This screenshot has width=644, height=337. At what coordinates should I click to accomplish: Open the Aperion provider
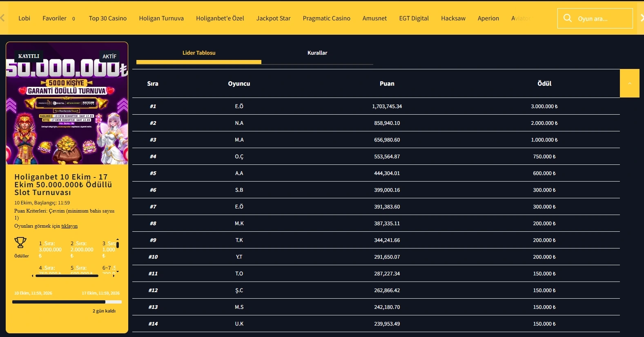(x=488, y=18)
